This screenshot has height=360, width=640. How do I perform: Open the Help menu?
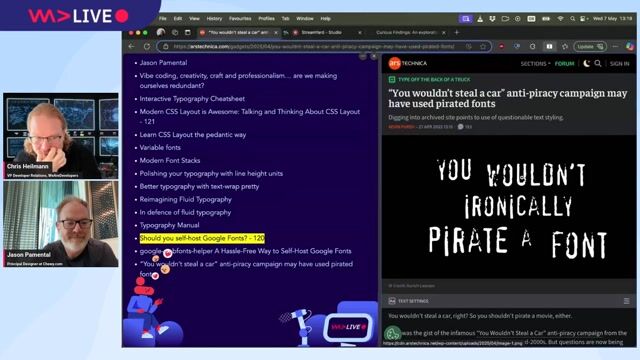click(x=325, y=19)
